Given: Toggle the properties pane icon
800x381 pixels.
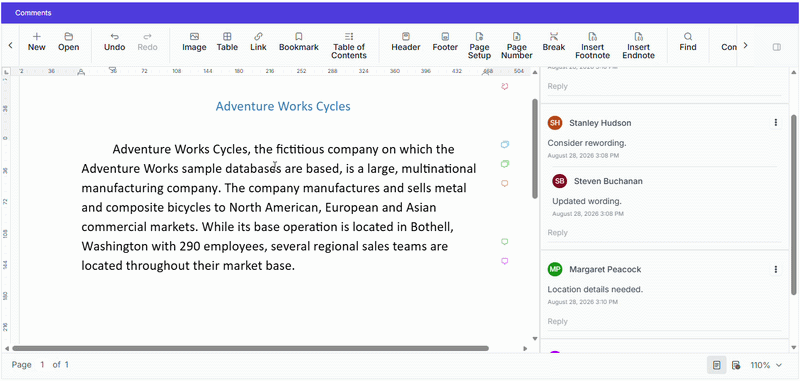Looking at the screenshot, I should click(777, 47).
